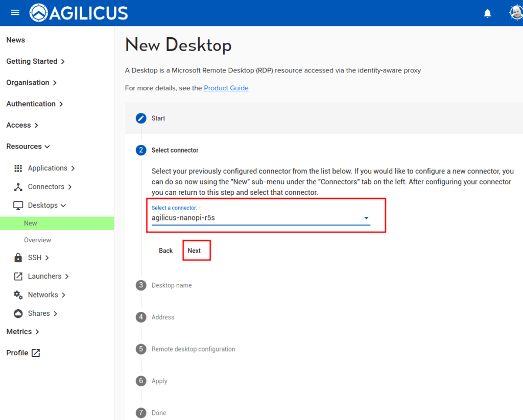Click the Networks gears icon
Image resolution: width=523 pixels, height=420 pixels.
pos(18,295)
